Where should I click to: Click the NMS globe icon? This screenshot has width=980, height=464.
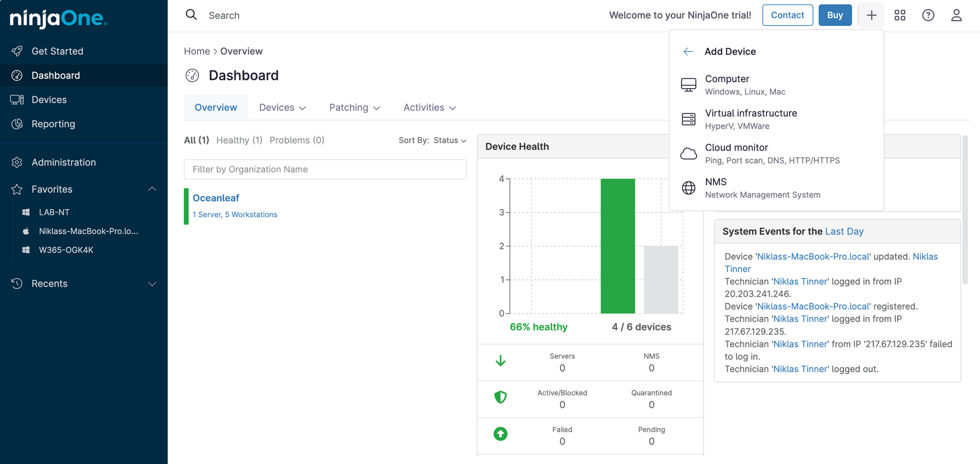coord(688,188)
